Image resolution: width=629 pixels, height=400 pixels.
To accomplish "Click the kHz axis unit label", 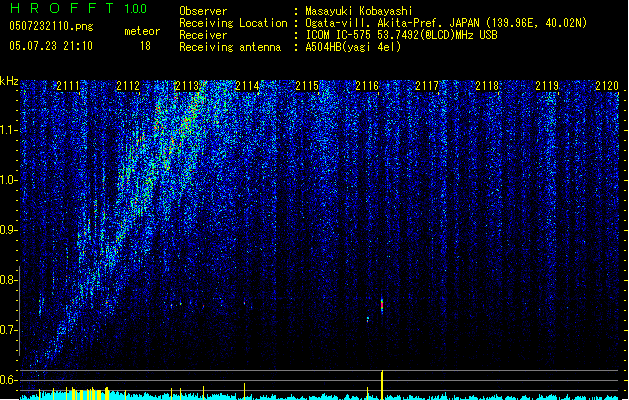I will pos(9,81).
